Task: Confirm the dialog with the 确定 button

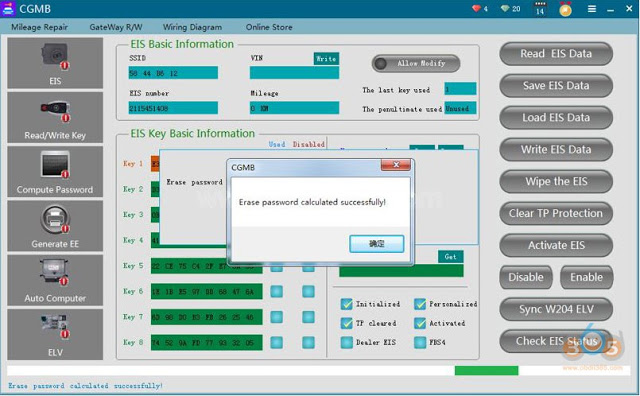Action: pos(377,244)
